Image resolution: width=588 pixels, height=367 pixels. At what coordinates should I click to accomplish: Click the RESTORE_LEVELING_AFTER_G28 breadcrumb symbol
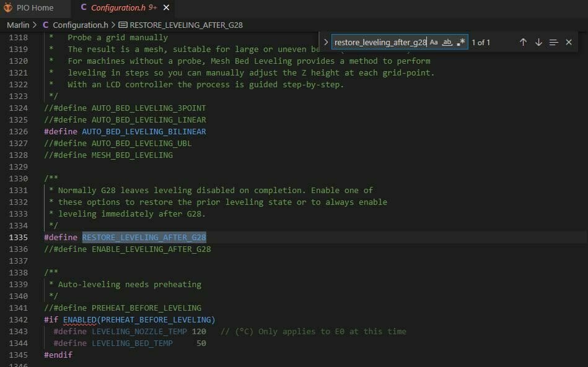[x=186, y=25]
